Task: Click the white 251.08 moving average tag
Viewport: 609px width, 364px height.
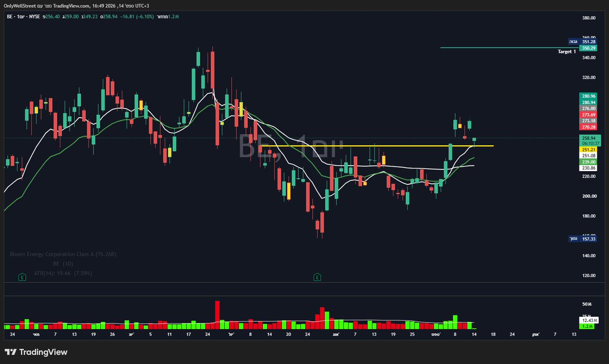Action: pyautogui.click(x=588, y=156)
